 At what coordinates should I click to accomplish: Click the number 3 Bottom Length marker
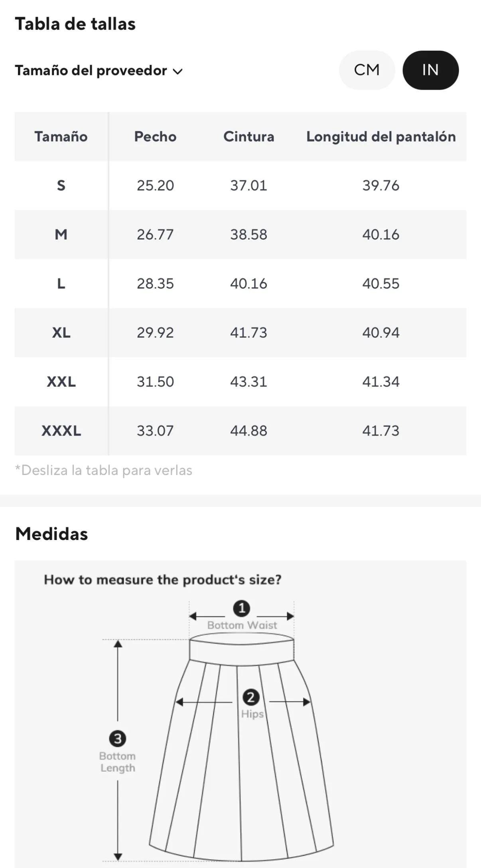(118, 738)
